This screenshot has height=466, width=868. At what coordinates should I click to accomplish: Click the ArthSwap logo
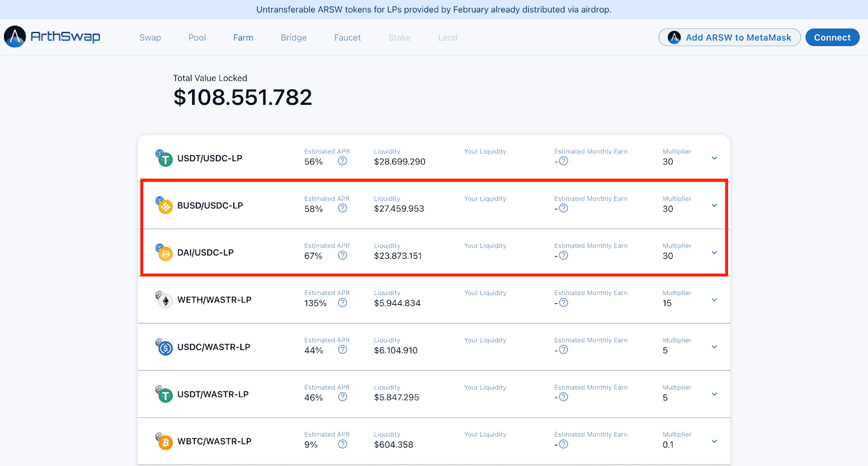pos(52,37)
